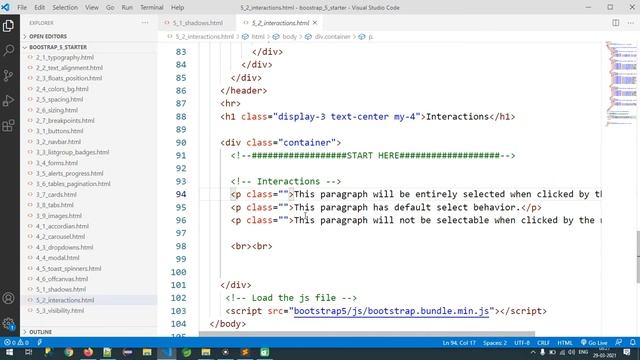640x360 pixels.
Task: Click html in the breadcrumb
Action: click(258, 37)
